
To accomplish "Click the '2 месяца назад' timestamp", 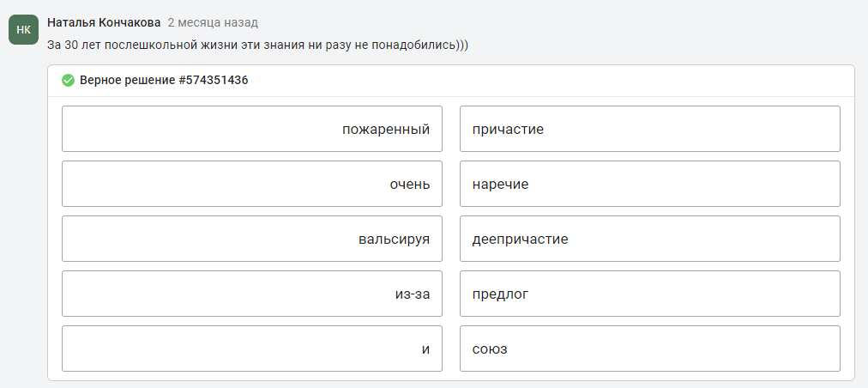I will pyautogui.click(x=213, y=22).
